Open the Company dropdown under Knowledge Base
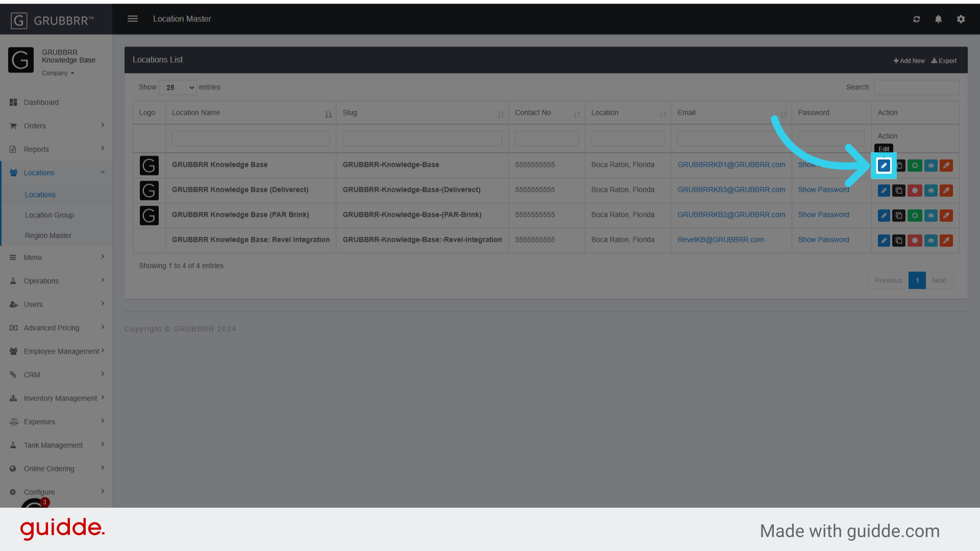 [x=58, y=73]
